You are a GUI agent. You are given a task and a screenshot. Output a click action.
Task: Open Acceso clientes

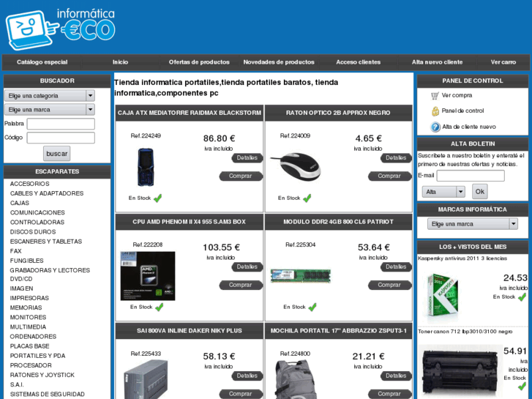(x=359, y=62)
